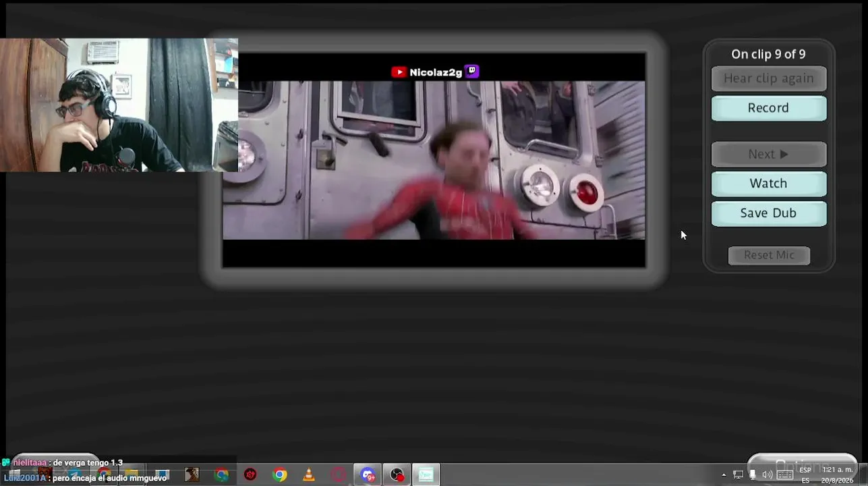Open the red ring icon right of VLC
Viewport: 868px width, 486px height.
339,475
